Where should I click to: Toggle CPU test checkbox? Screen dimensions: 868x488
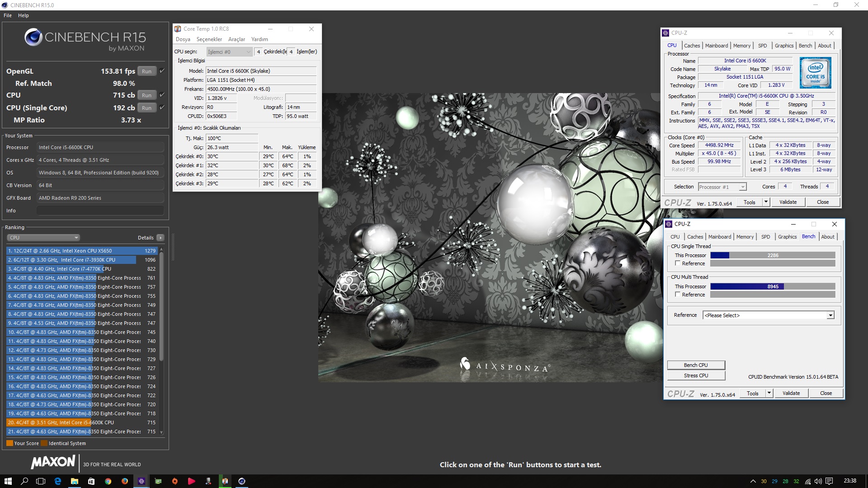[162, 95]
